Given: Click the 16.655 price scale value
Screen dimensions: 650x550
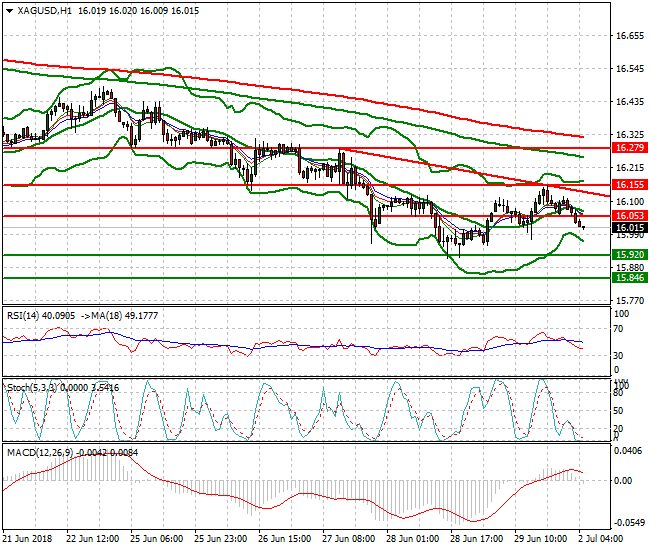Looking at the screenshot, I should 630,36.
